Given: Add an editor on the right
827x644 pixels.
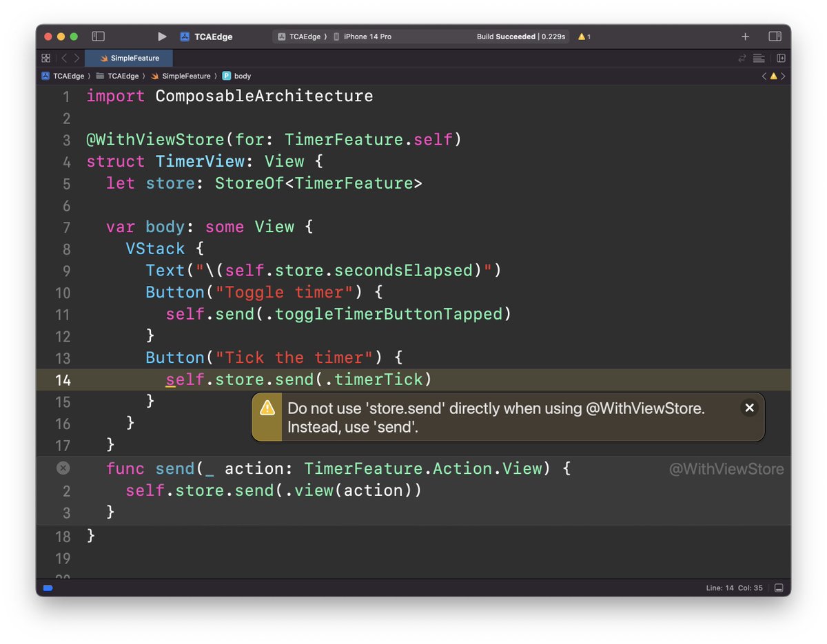Looking at the screenshot, I should 781,59.
